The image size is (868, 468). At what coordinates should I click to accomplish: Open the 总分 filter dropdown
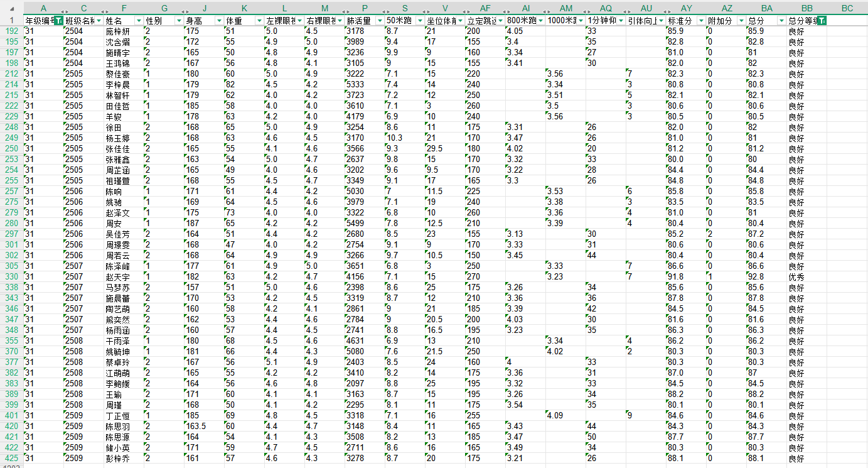[x=781, y=21]
